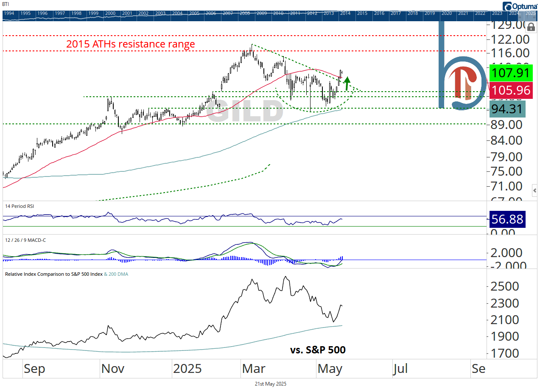Select the '14 Period RSI' panel label

[x=20, y=206]
